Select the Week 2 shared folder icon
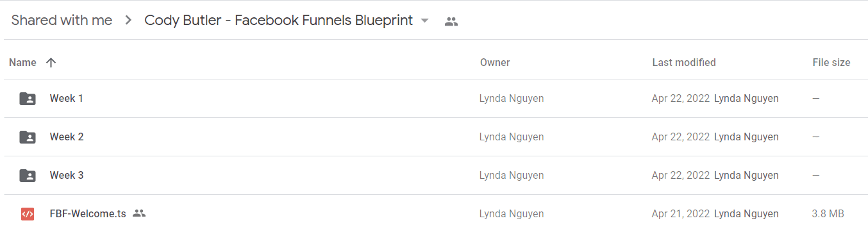The width and height of the screenshot is (868, 232). (x=28, y=137)
